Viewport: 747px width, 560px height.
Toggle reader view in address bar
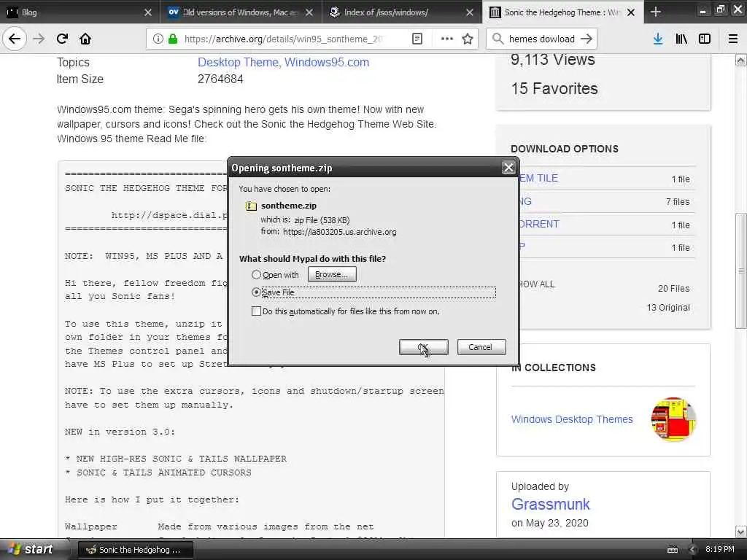(417, 39)
